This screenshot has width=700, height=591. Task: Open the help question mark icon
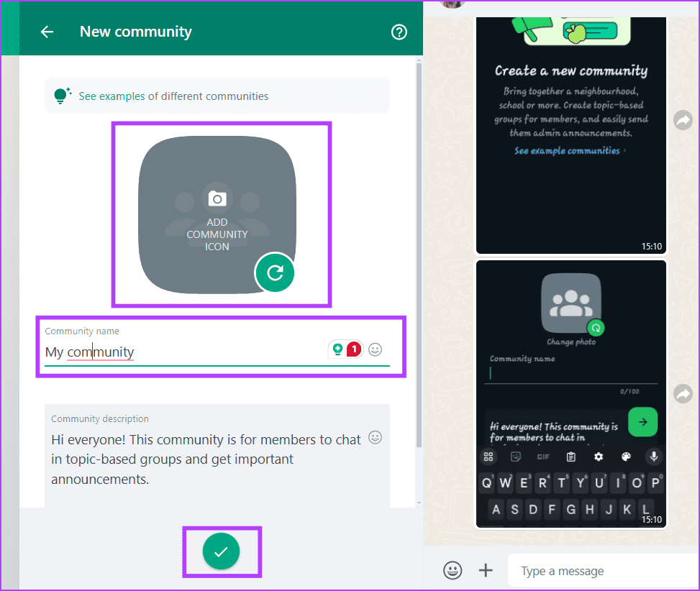pos(399,32)
